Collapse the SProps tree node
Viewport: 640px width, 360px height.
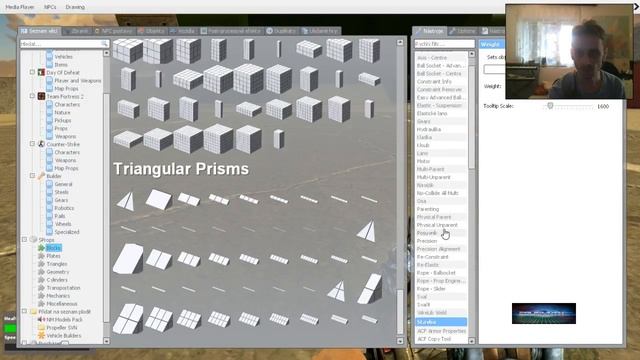click(x=24, y=240)
